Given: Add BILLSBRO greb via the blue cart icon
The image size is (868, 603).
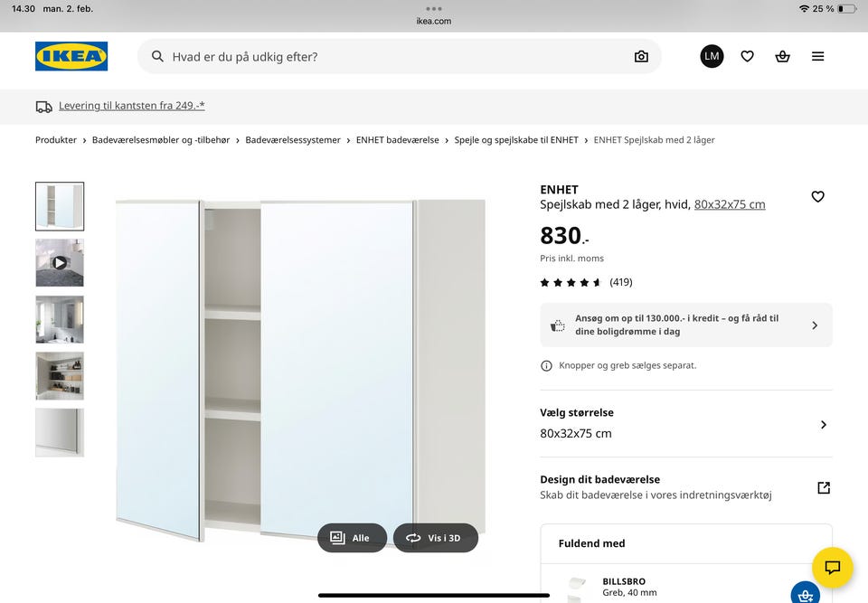Looking at the screenshot, I should (804, 593).
